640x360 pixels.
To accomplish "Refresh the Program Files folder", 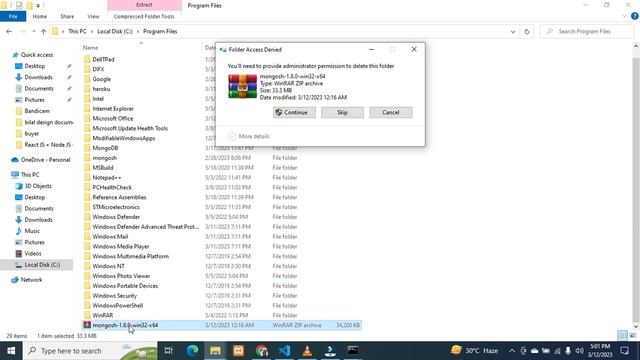I will pyautogui.click(x=527, y=31).
